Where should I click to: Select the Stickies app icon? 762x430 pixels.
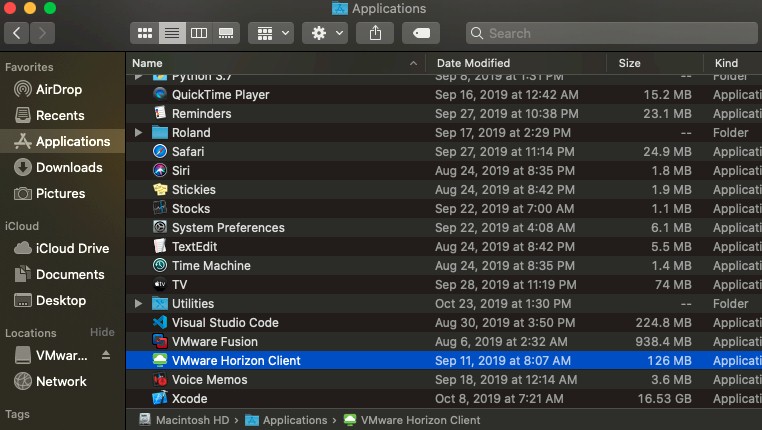point(159,189)
